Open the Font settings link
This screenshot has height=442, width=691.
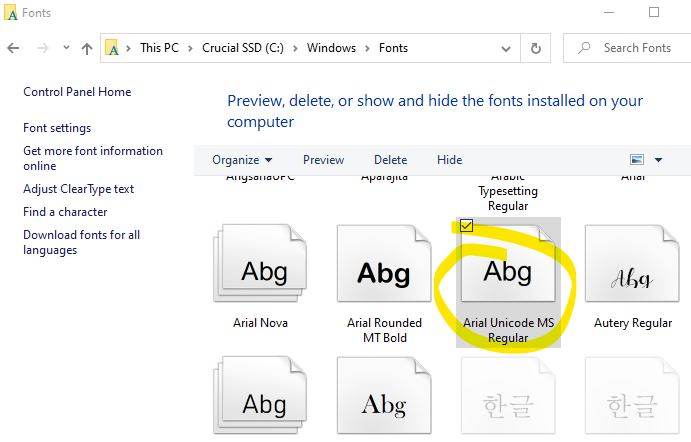click(57, 128)
